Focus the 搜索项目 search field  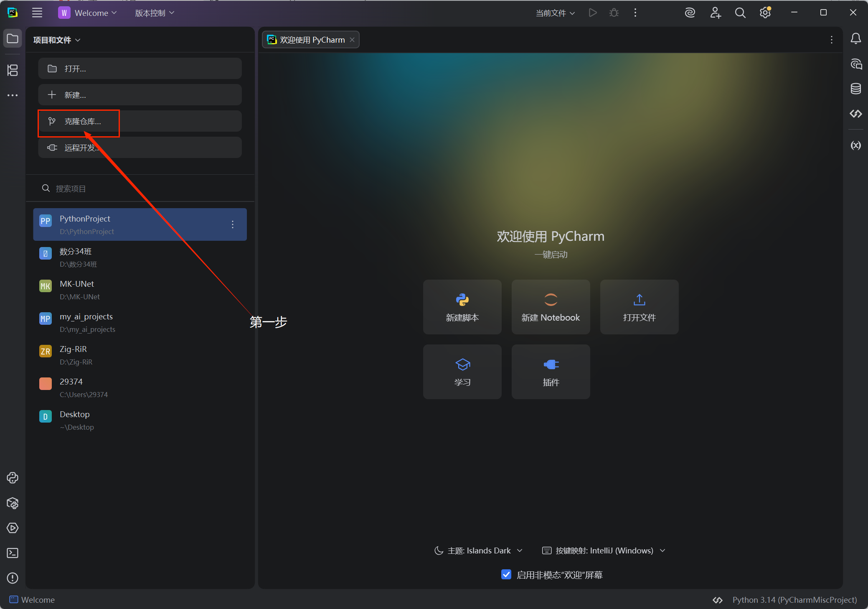(140, 189)
